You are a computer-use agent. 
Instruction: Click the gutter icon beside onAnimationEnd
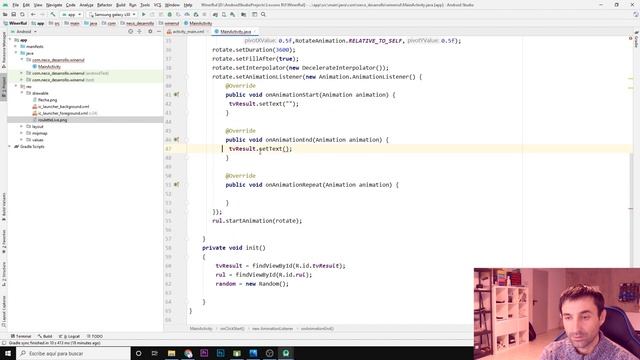(176, 139)
